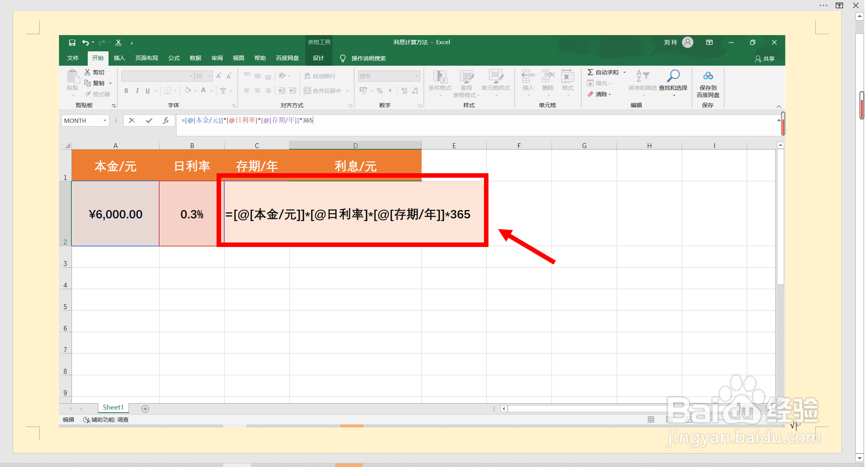This screenshot has width=868, height=467.
Task: Switch to the 插入 ribbon tab
Action: coord(119,58)
